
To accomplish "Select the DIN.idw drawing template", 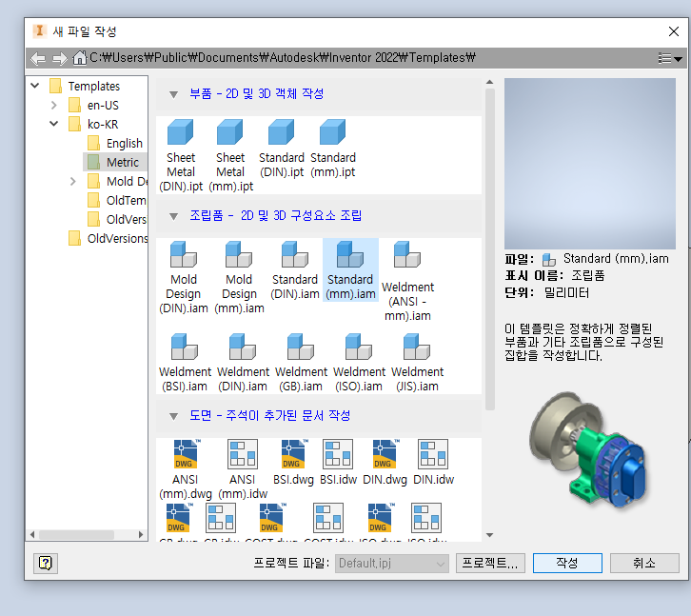I will click(x=433, y=462).
